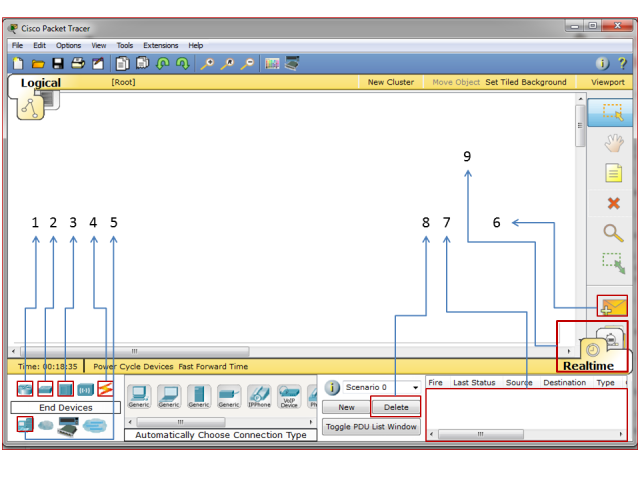Viewport: 640px width, 480px height.
Task: Switch to the Logical workspace tab
Action: coord(40,83)
